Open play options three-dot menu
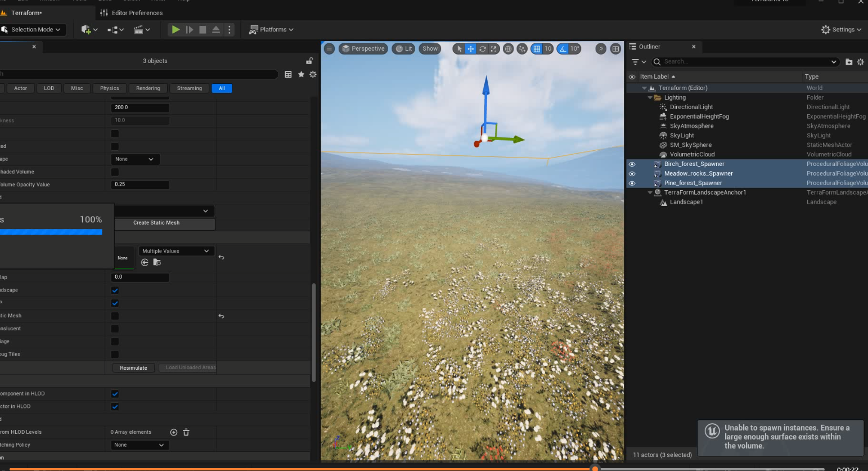Viewport: 868px width, 471px height. (229, 29)
